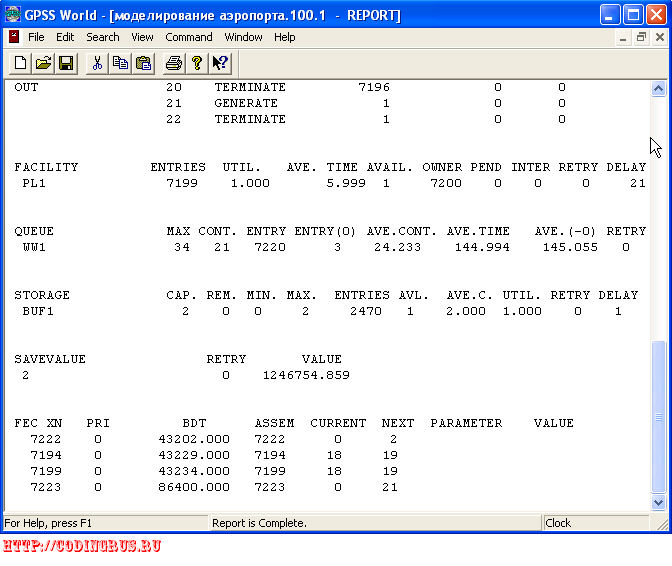Open the Window menu
Image resolution: width=672 pixels, height=566 pixels.
(243, 37)
